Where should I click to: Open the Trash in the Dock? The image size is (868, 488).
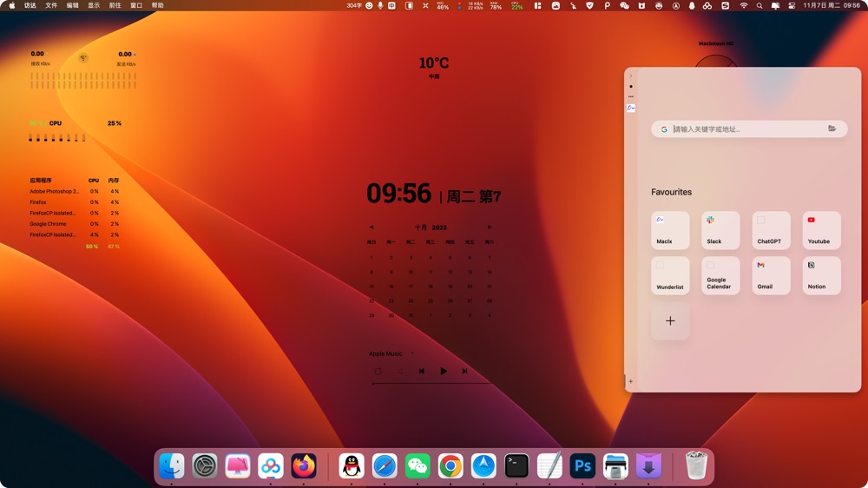696,465
